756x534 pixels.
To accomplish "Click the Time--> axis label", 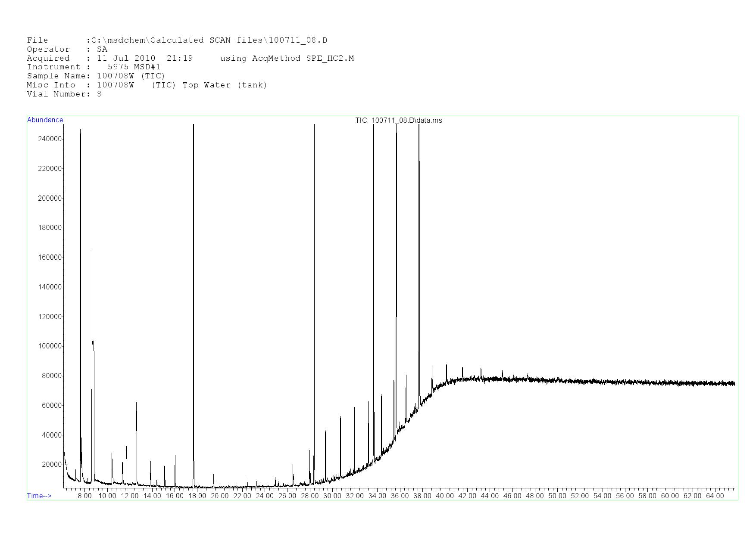I will click(x=39, y=496).
